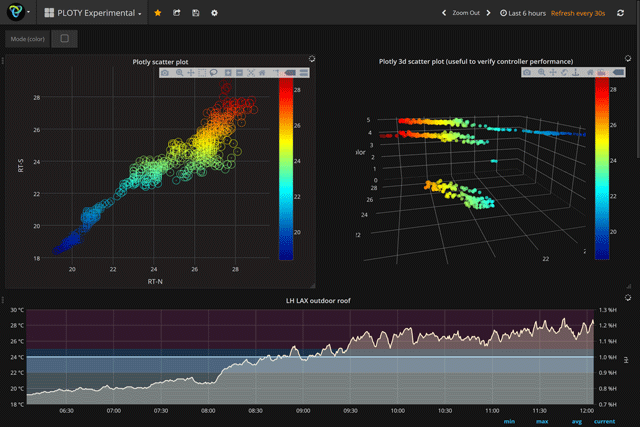Click autoscale icon in the scatter plot toolbar
The image size is (640, 427).
(252, 73)
